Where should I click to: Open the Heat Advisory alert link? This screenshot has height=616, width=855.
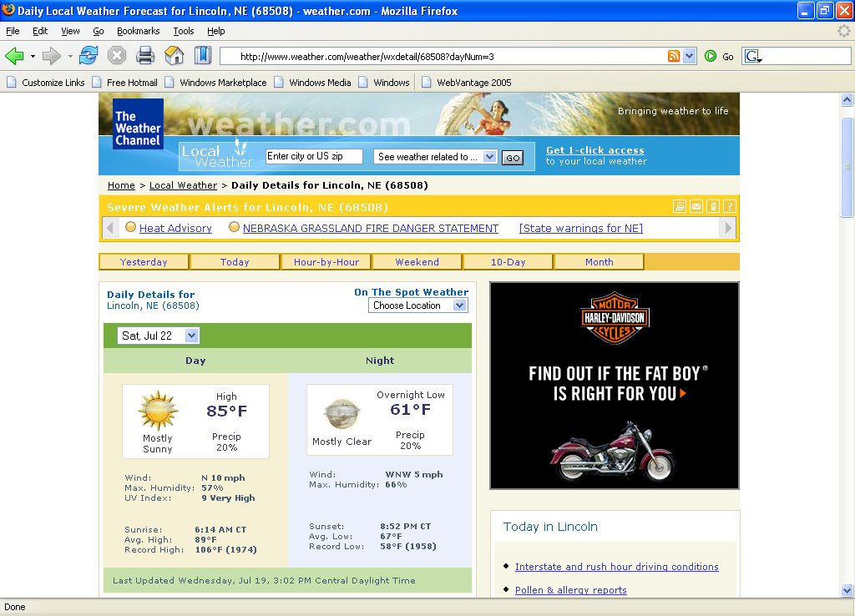click(175, 228)
